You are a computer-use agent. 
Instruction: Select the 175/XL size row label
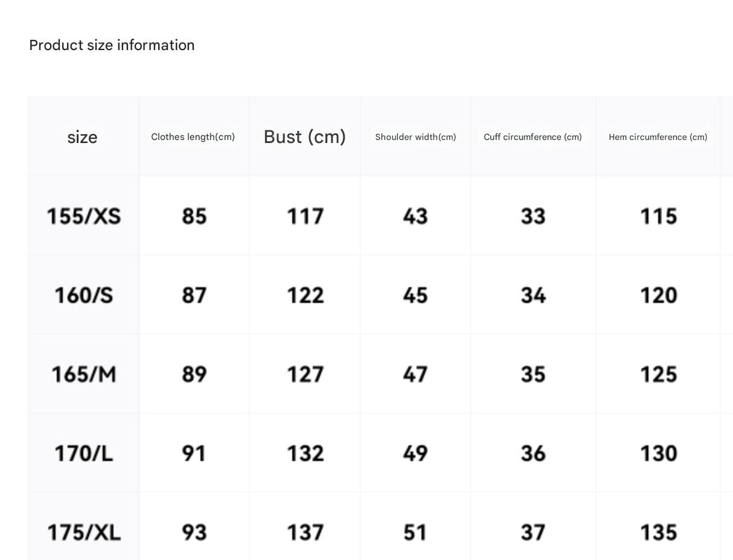pyautogui.click(x=84, y=532)
